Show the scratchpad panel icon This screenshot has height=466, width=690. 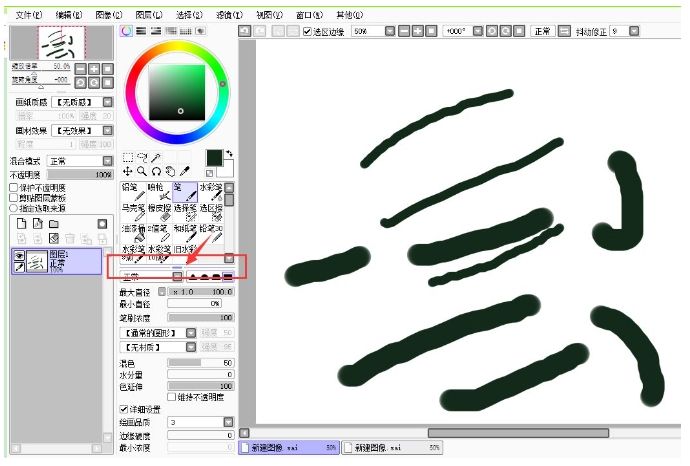click(x=201, y=31)
